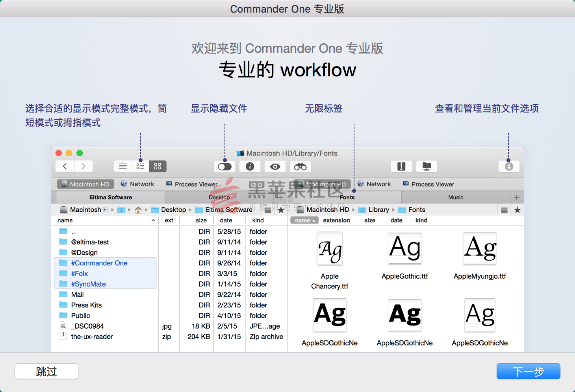Click the eye quick look icon
Image resolution: width=575 pixels, height=392 pixels.
[x=275, y=166]
